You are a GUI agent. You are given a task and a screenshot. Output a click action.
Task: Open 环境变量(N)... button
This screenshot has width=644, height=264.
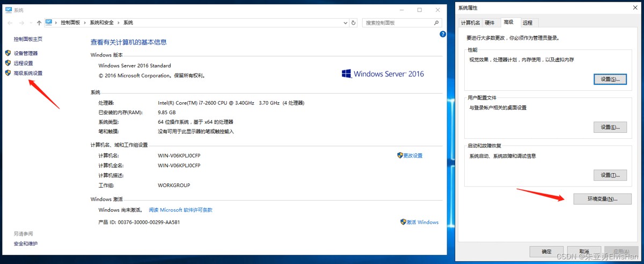click(x=603, y=199)
